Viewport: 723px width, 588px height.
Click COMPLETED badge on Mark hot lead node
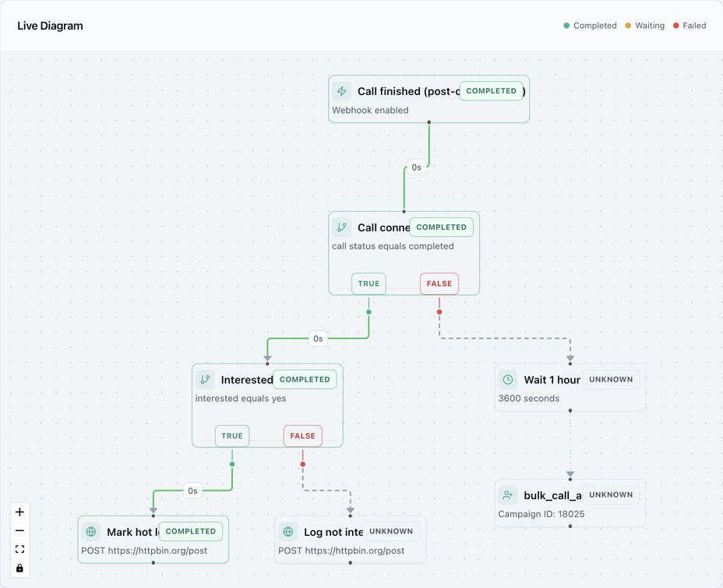point(190,531)
